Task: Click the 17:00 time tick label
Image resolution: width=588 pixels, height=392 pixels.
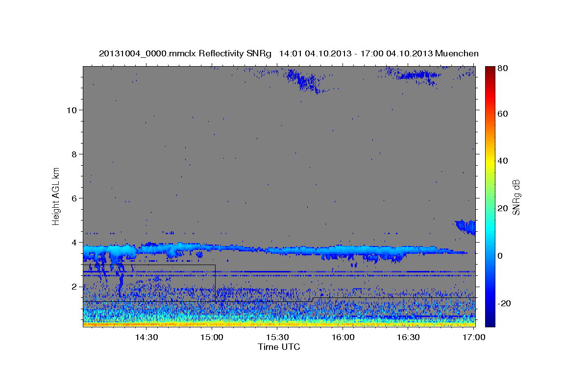Action: click(474, 337)
